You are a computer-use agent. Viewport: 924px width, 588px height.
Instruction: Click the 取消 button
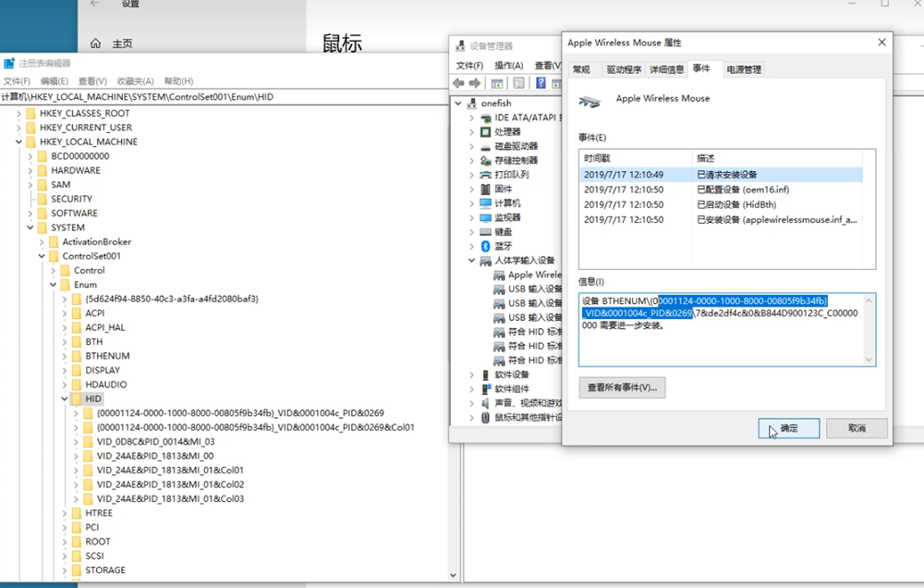coord(857,428)
